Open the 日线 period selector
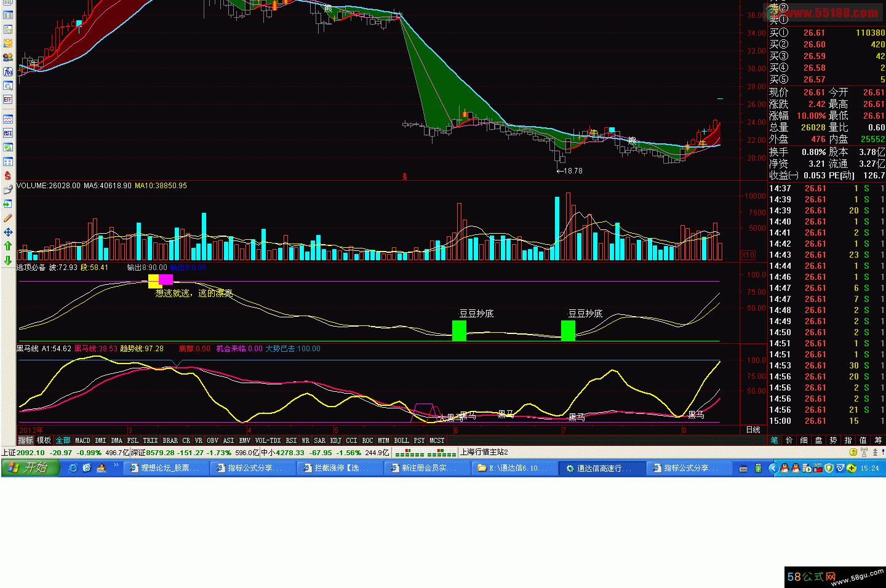The image size is (886, 588). pos(753,430)
